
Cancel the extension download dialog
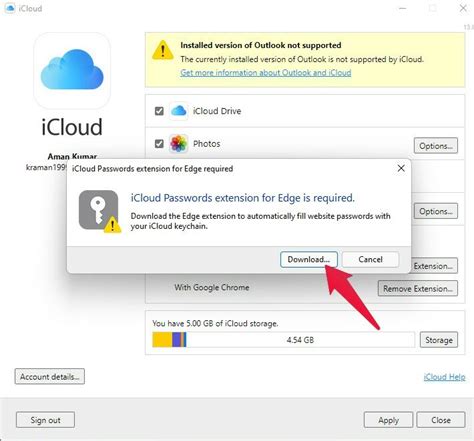coord(370,259)
